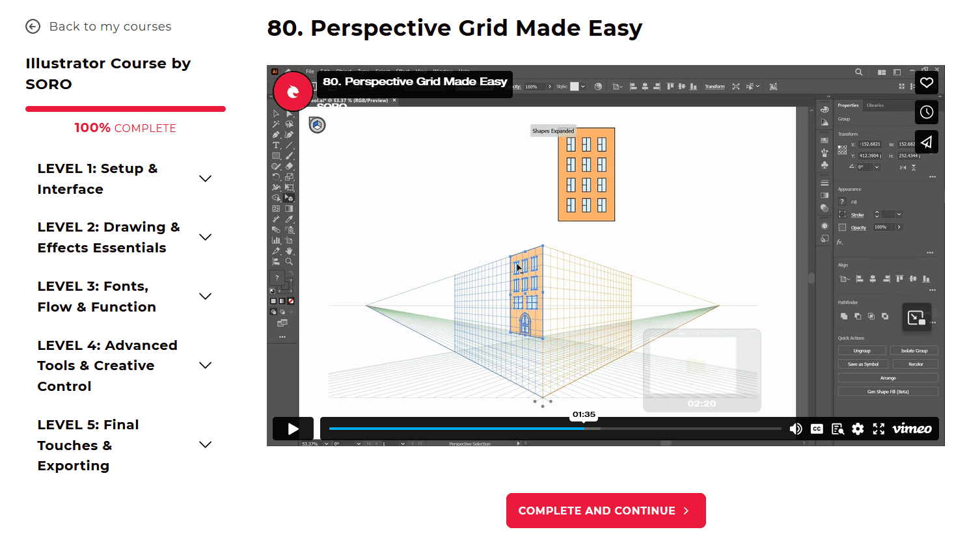Screen dimensions: 980x547
Task: Click the red course progress bar
Action: (126, 109)
